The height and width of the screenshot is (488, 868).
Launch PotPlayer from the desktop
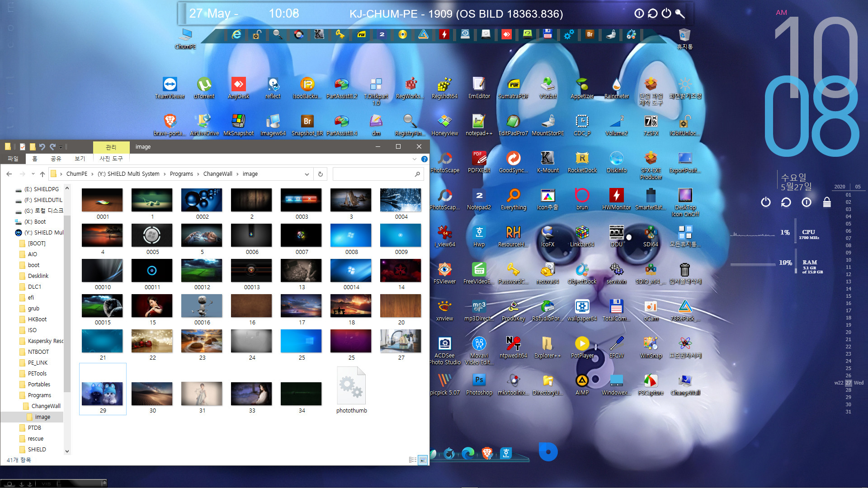[x=582, y=347]
